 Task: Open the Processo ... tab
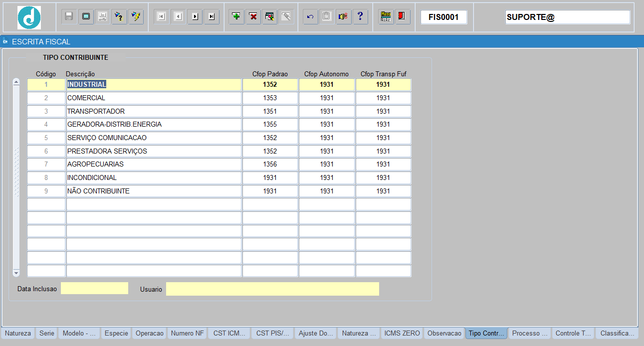(x=530, y=334)
